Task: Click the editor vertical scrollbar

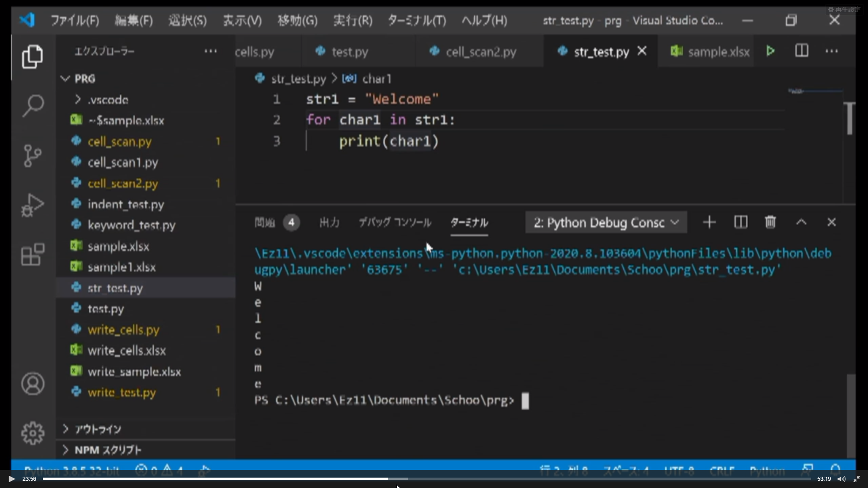Action: click(x=849, y=118)
